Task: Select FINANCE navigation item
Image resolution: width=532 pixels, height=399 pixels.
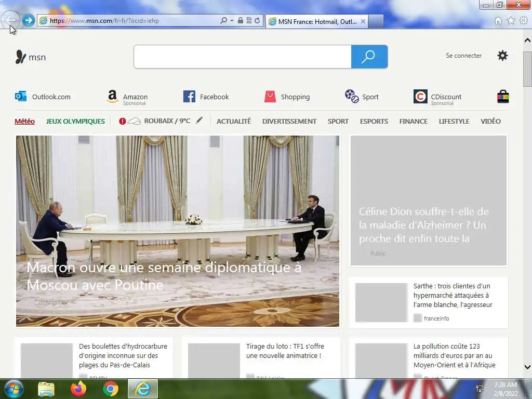Action: pos(413,121)
